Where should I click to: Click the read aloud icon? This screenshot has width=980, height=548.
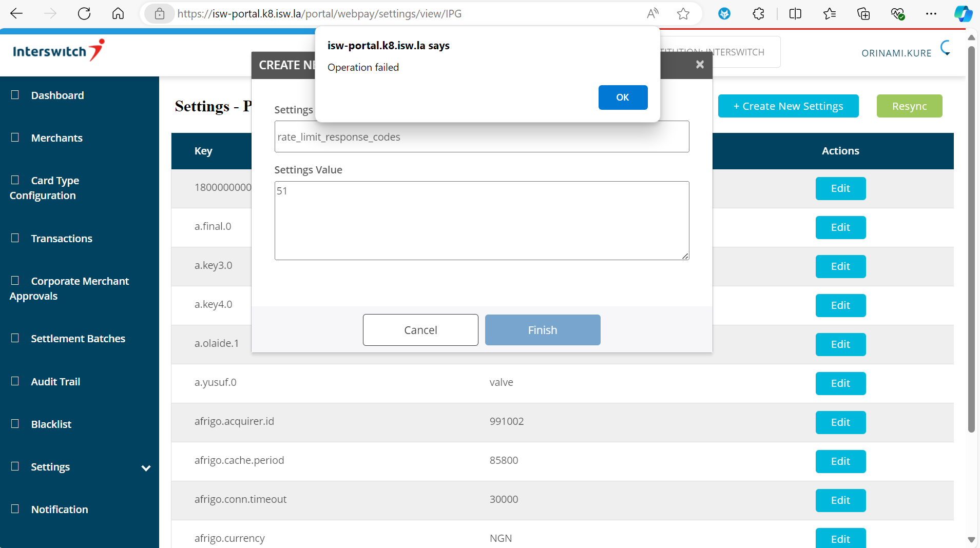point(652,14)
